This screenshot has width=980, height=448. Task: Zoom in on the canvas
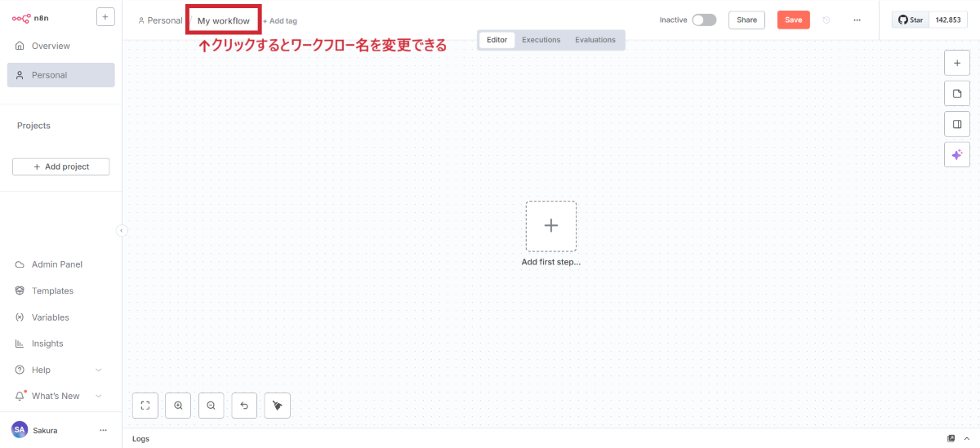(x=178, y=405)
